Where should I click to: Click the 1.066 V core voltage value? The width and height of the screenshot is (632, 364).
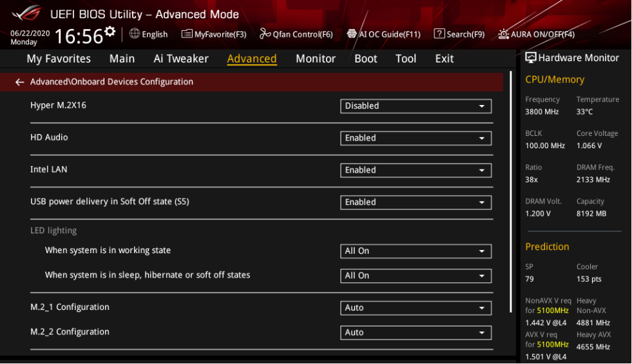589,146
